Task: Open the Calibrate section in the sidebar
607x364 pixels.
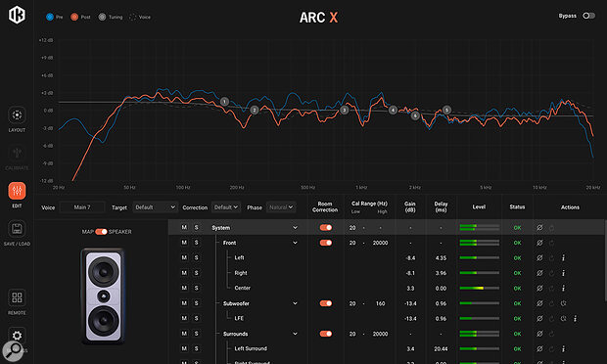Action: pyautogui.click(x=17, y=154)
